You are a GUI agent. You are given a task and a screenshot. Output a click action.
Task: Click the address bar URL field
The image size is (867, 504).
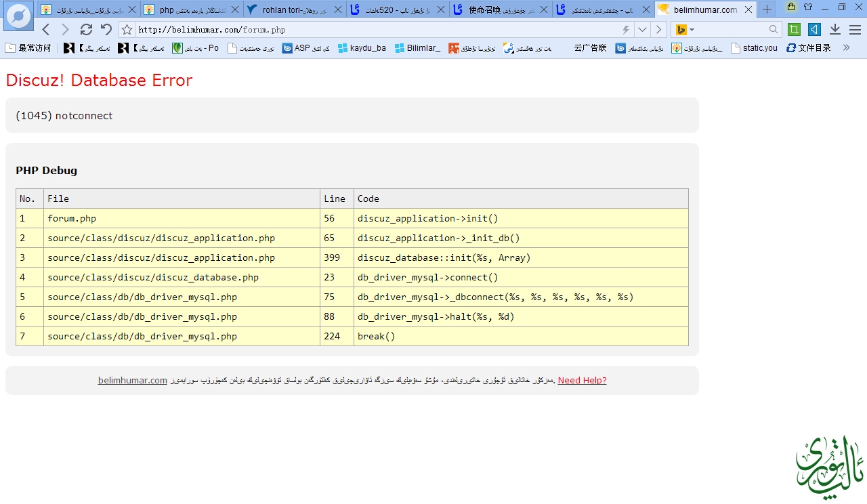point(377,30)
